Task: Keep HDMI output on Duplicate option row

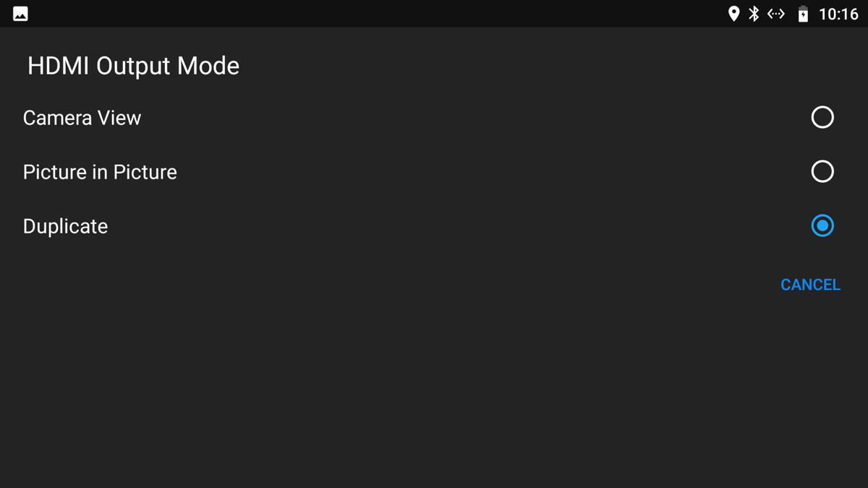Action: click(434, 226)
